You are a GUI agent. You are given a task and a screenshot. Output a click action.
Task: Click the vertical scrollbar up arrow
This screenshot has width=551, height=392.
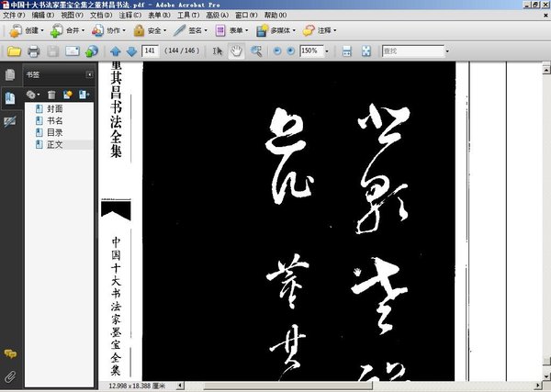click(546, 71)
